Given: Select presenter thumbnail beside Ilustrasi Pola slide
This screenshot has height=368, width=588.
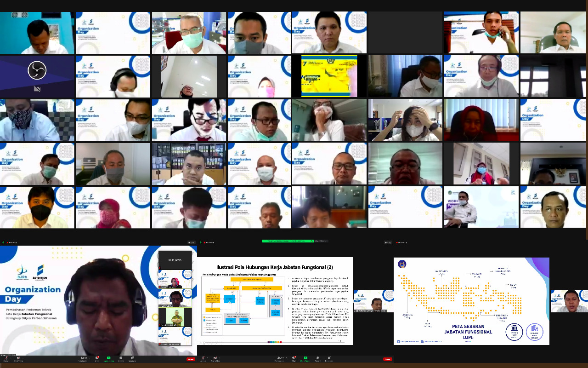Looking at the screenshot, I should [x=373, y=301].
